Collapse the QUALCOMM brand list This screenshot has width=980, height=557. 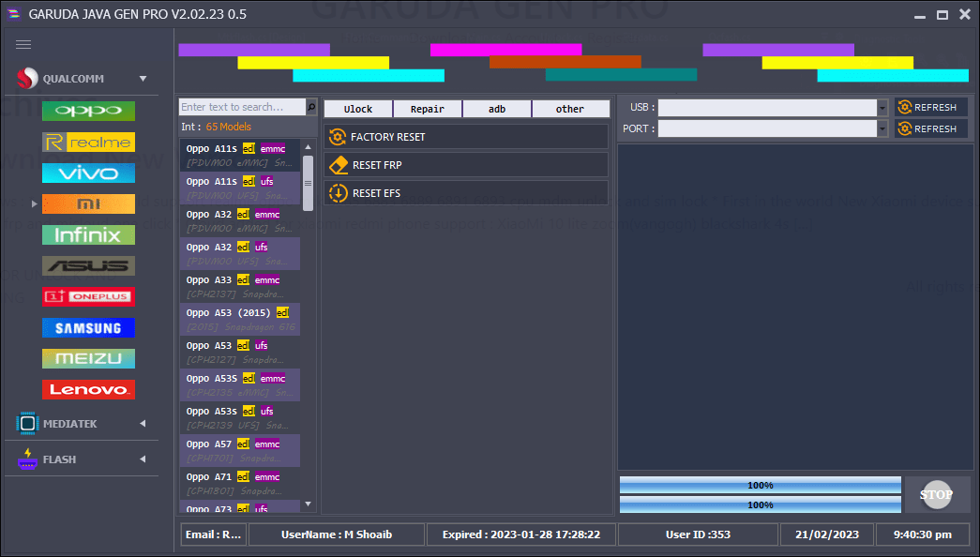[143, 78]
